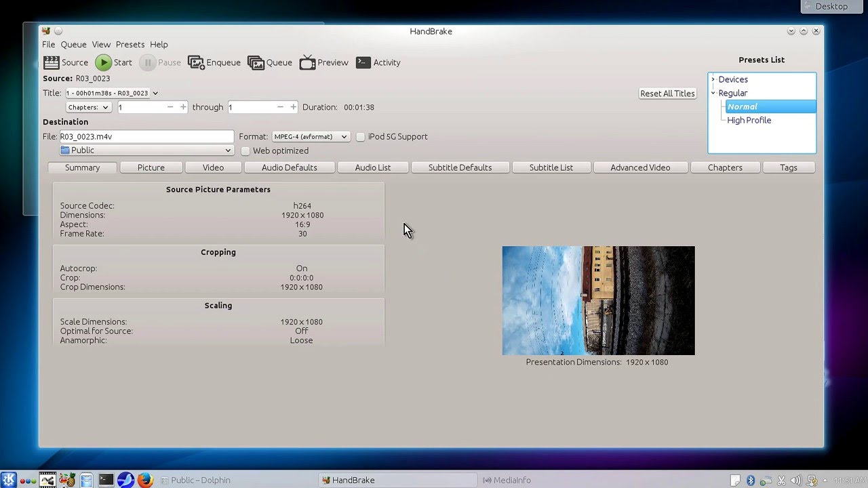Select the Summary tab

[x=83, y=167]
